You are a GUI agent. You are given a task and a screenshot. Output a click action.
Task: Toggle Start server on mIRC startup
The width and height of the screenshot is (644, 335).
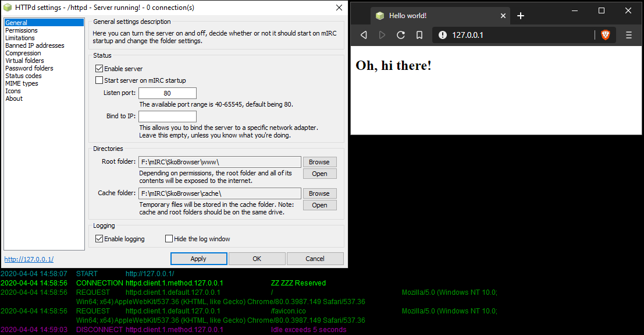coord(99,80)
